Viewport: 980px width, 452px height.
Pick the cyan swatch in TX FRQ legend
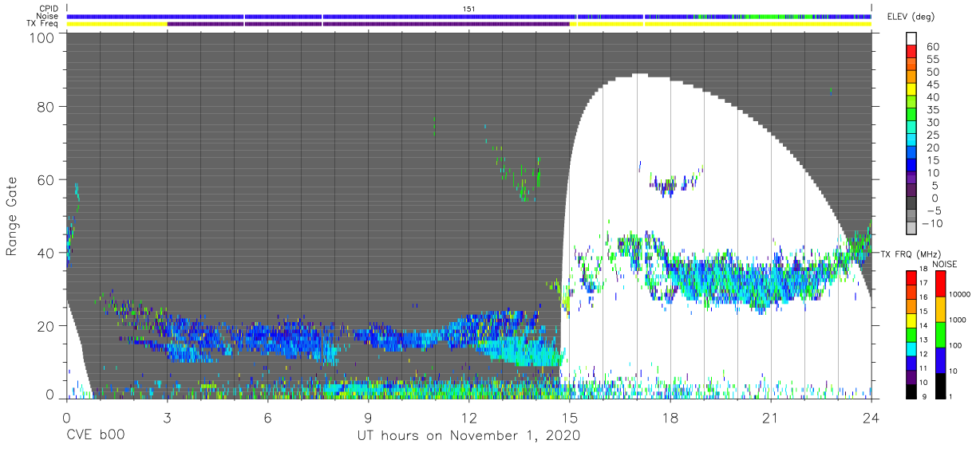pos(911,348)
